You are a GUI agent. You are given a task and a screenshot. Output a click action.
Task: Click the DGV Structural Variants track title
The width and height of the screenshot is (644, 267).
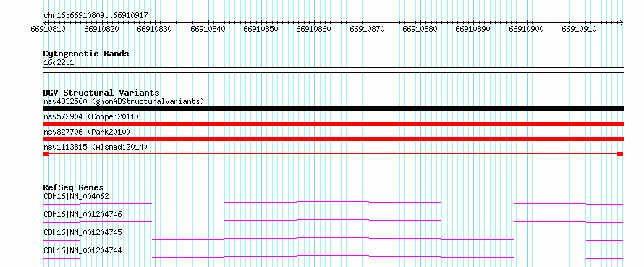coord(101,93)
